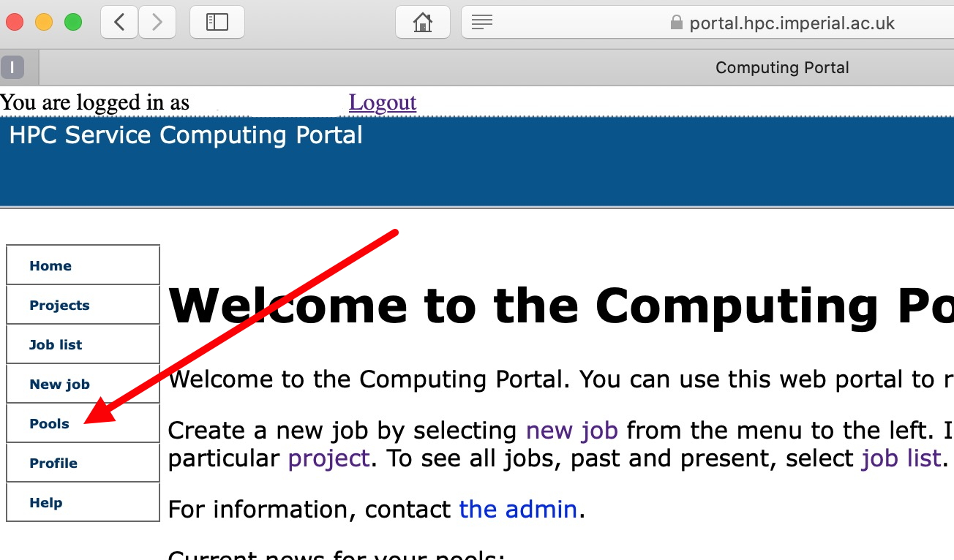Log out using the Logout link
The height and width of the screenshot is (560, 954).
tap(383, 102)
